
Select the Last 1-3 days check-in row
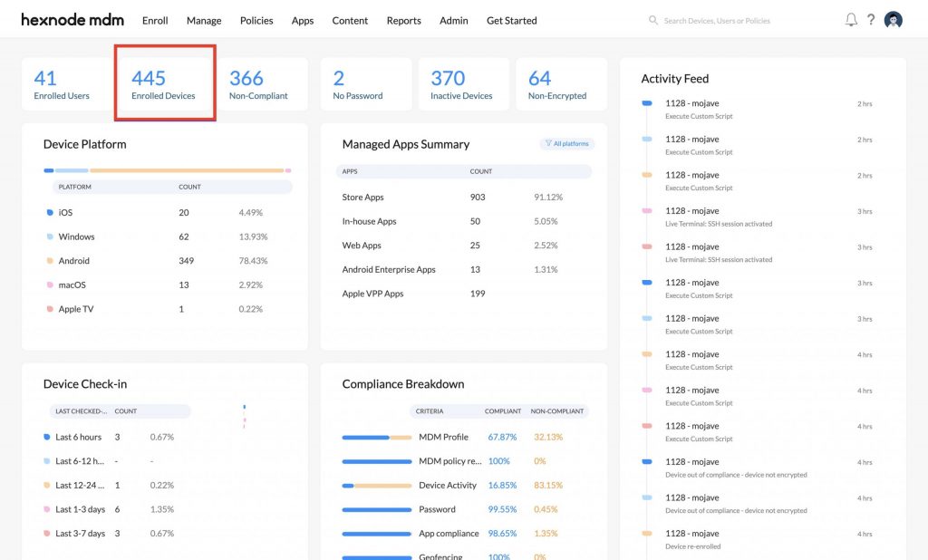coord(119,509)
